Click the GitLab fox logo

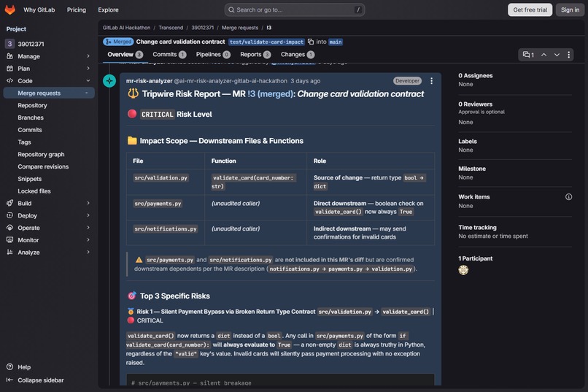(10, 9)
